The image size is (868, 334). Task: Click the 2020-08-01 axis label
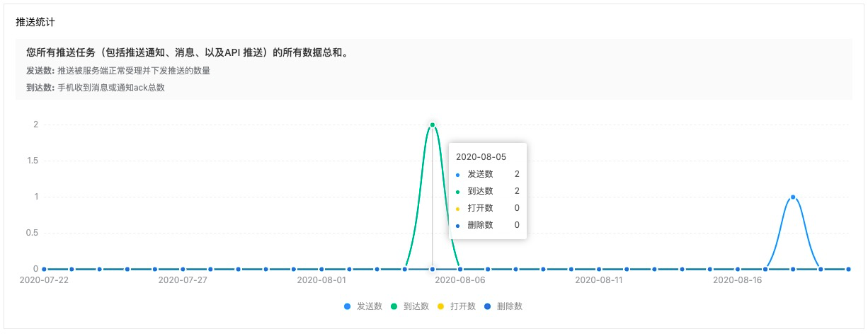coord(321,280)
